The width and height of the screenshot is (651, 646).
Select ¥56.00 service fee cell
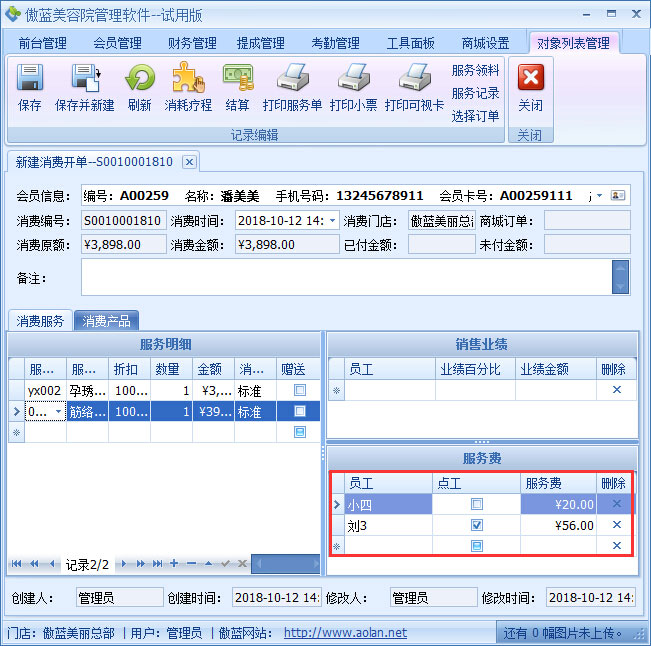click(x=558, y=525)
